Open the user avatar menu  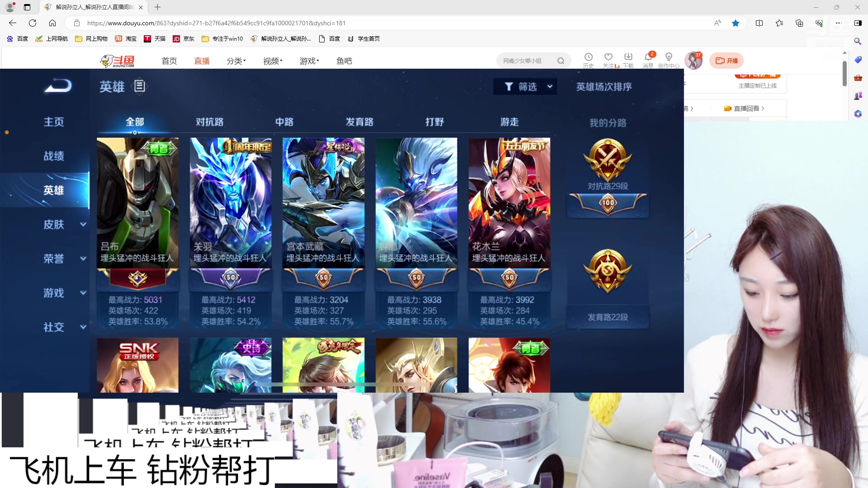point(693,61)
